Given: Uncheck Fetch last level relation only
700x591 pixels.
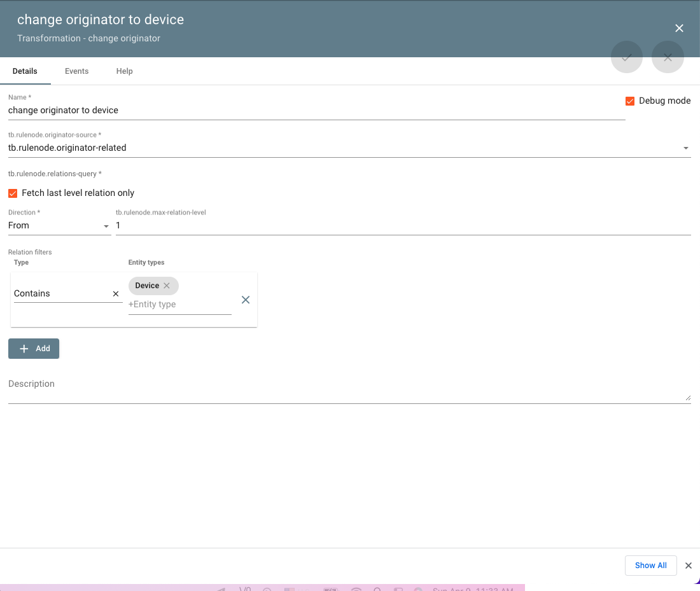Looking at the screenshot, I should 13,193.
